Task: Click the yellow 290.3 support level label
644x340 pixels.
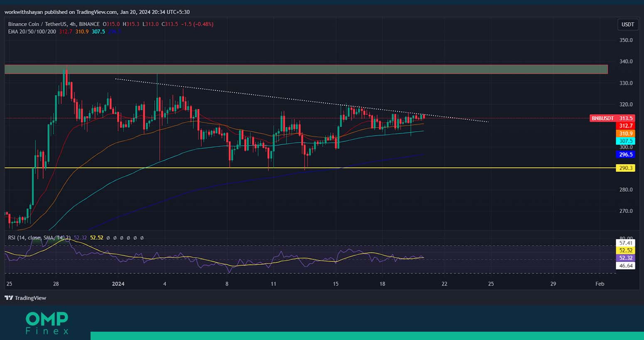Action: point(626,168)
